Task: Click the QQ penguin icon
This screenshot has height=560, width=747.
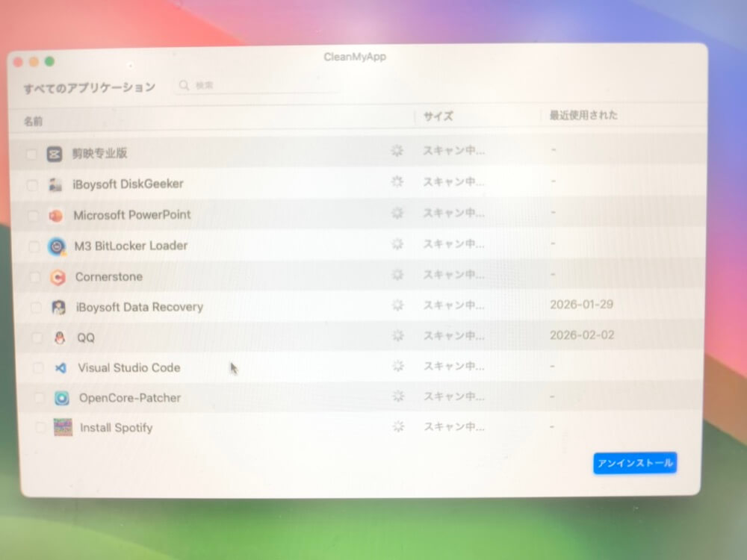Action: coord(60,337)
